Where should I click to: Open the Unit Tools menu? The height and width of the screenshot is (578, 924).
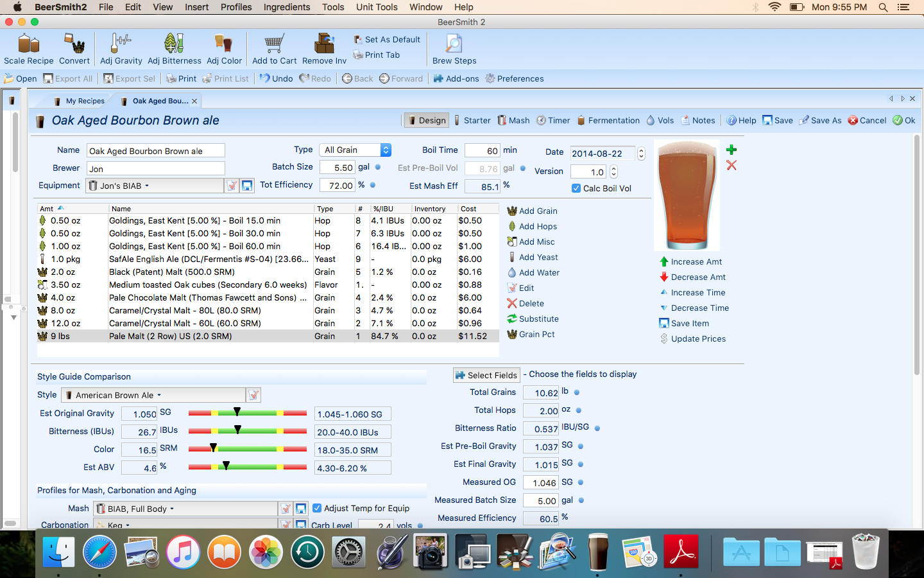coord(377,7)
